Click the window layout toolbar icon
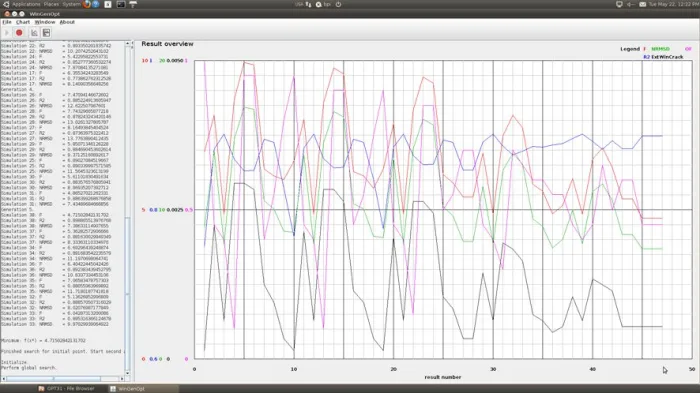Viewport: 700px width, 393px height. tap(46, 33)
